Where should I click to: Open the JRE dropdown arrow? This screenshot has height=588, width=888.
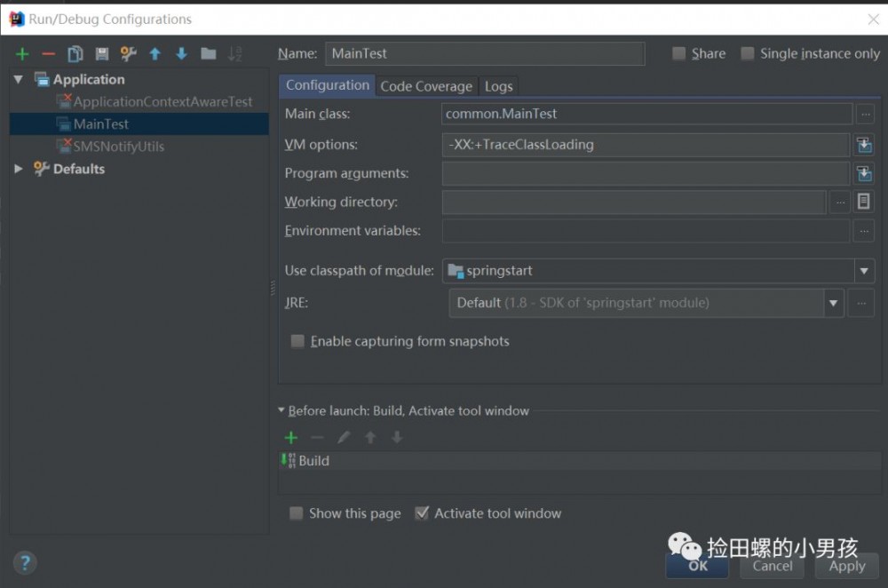pos(833,304)
